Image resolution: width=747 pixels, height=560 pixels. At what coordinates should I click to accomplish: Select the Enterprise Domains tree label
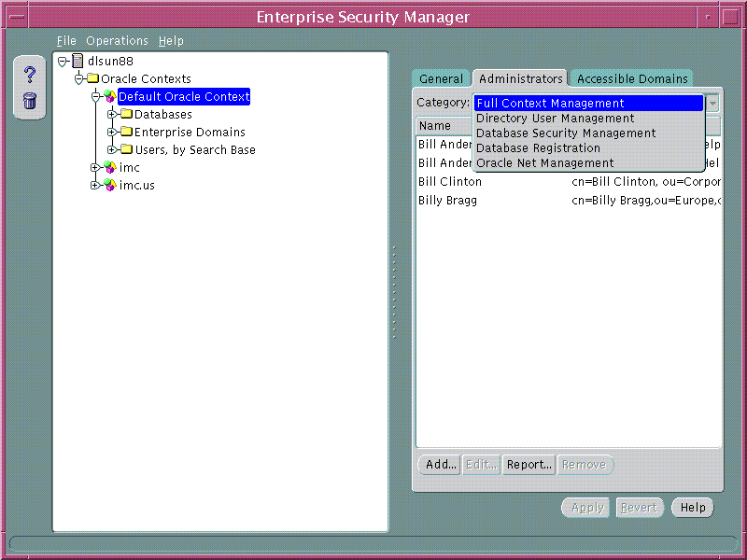pos(190,132)
